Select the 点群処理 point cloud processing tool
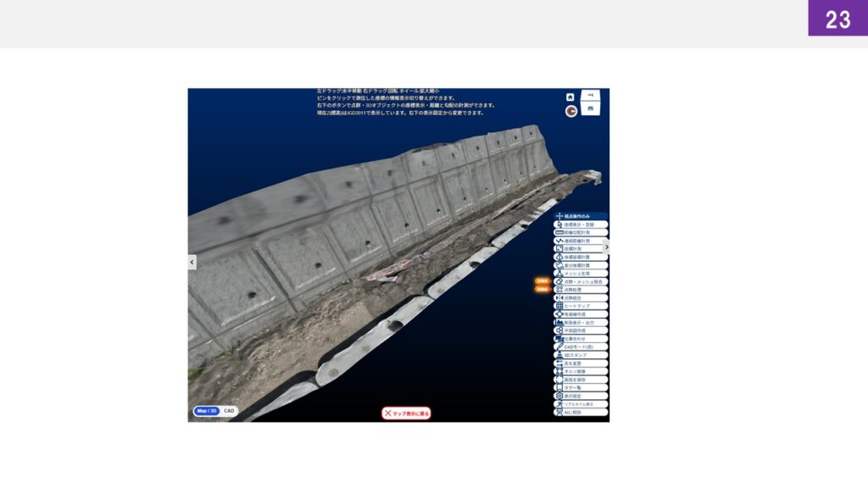The height and width of the screenshot is (488, 868). pos(581,290)
